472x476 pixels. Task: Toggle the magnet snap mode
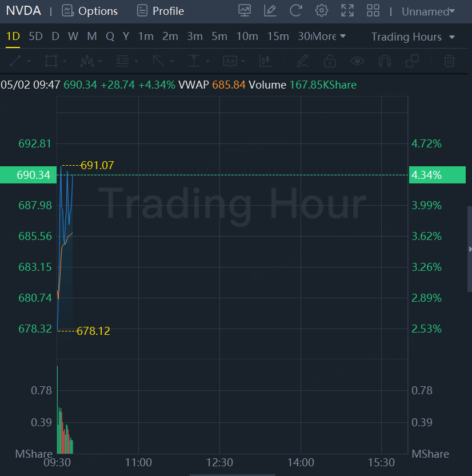tap(385, 61)
